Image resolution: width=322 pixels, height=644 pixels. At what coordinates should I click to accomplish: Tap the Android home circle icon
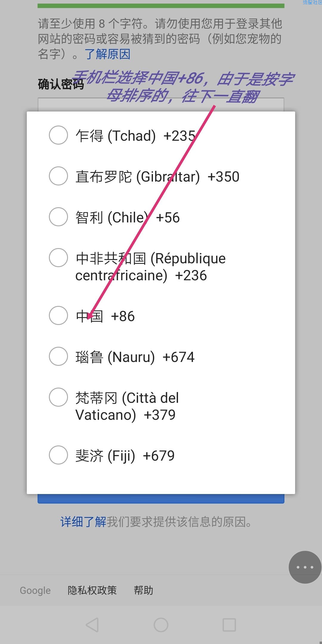point(161,625)
